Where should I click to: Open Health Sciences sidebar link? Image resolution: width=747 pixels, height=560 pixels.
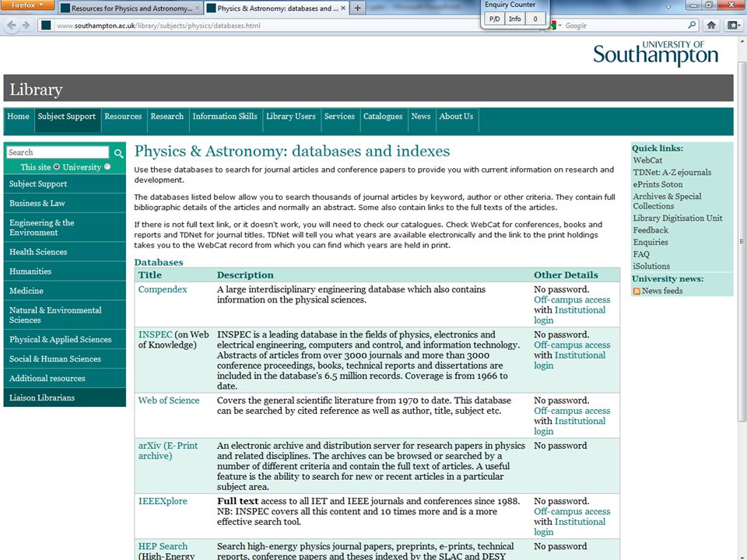(65, 252)
